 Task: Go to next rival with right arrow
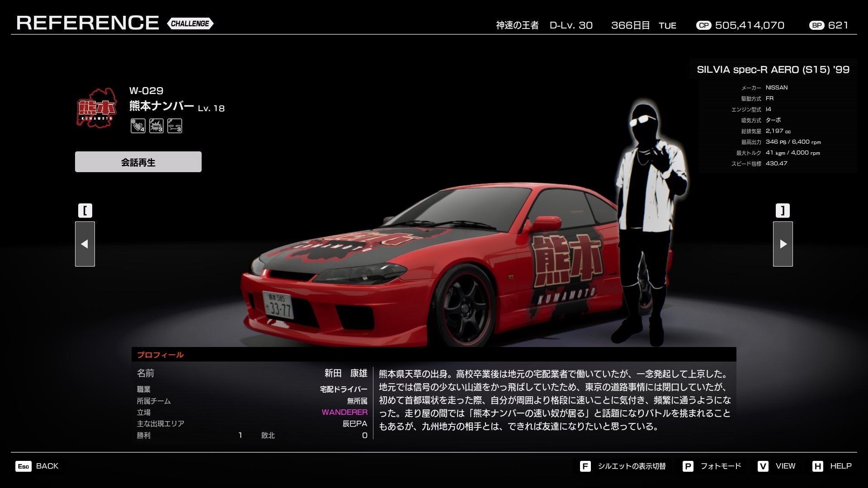[x=783, y=244]
